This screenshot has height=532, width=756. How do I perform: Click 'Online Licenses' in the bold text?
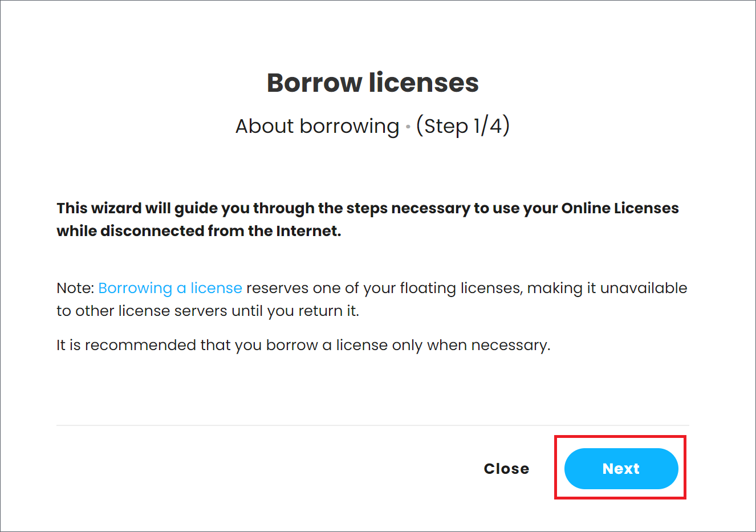620,208
